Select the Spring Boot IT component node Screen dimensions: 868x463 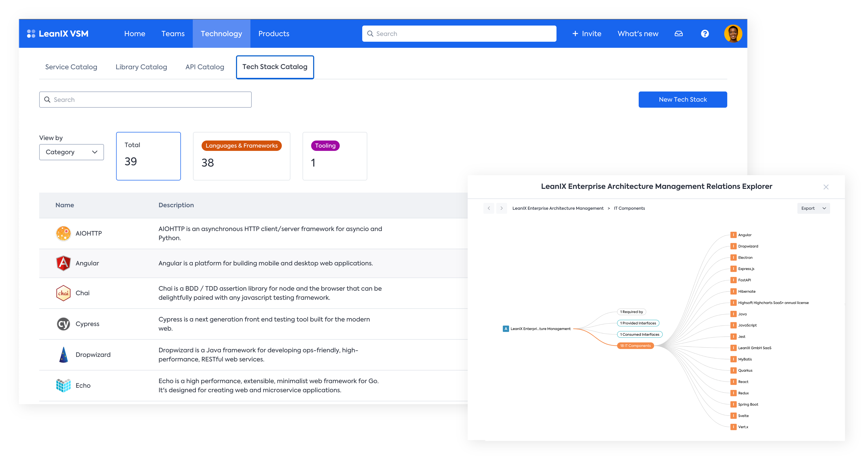coord(744,404)
